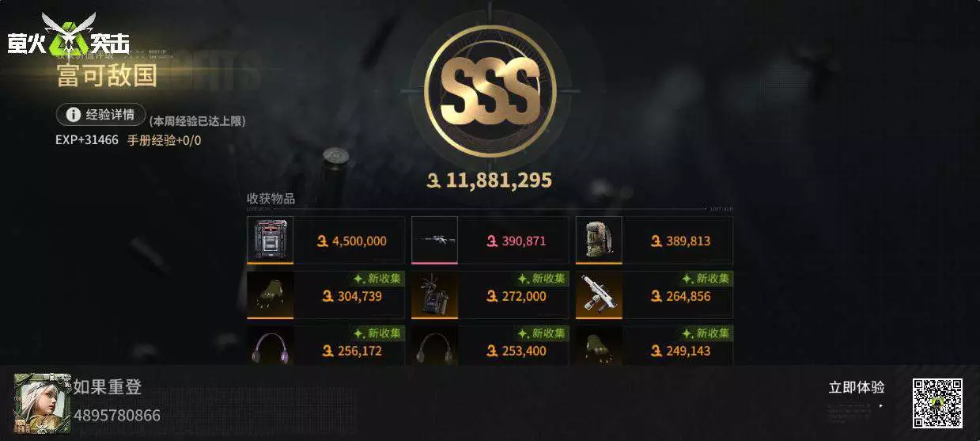Select the item worth 272,000
Image resolution: width=980 pixels, height=441 pixels.
tap(490, 295)
